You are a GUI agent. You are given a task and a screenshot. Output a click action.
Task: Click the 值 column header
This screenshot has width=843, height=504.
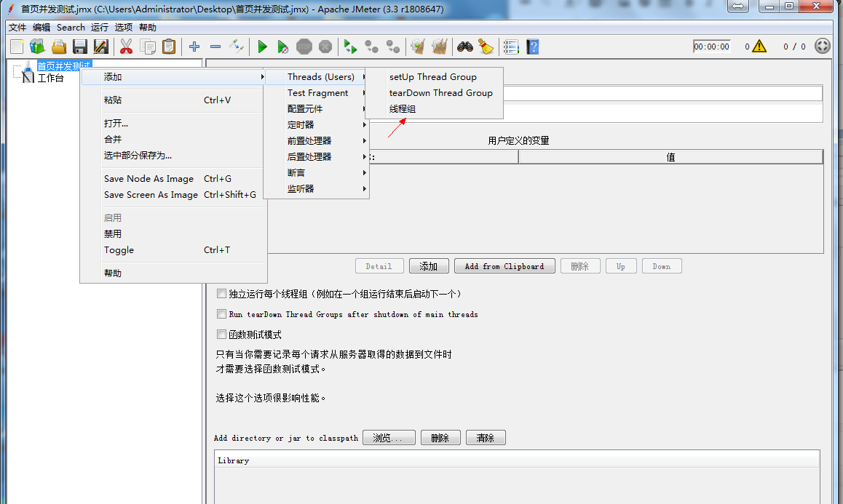point(670,157)
